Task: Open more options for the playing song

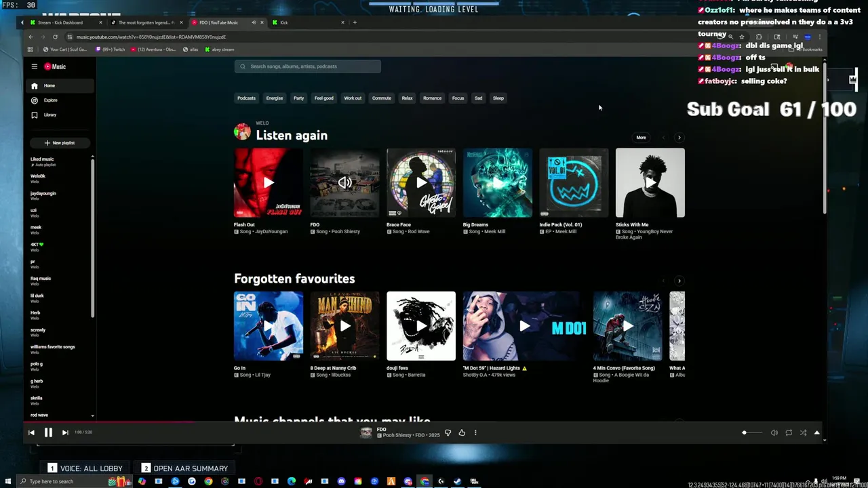Action: [475, 432]
